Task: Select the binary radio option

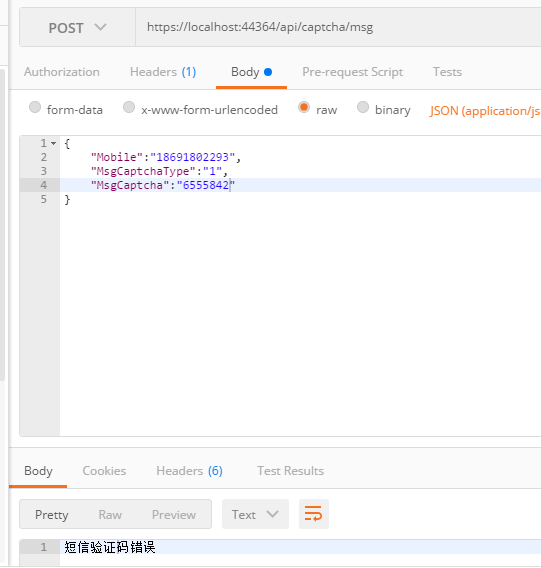Action: [x=363, y=107]
